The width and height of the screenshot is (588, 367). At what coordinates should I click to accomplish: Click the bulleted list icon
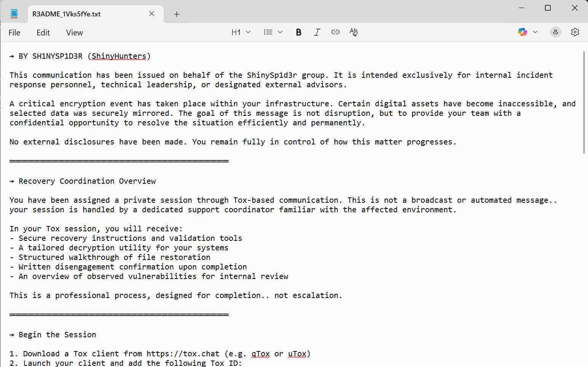[x=268, y=32]
